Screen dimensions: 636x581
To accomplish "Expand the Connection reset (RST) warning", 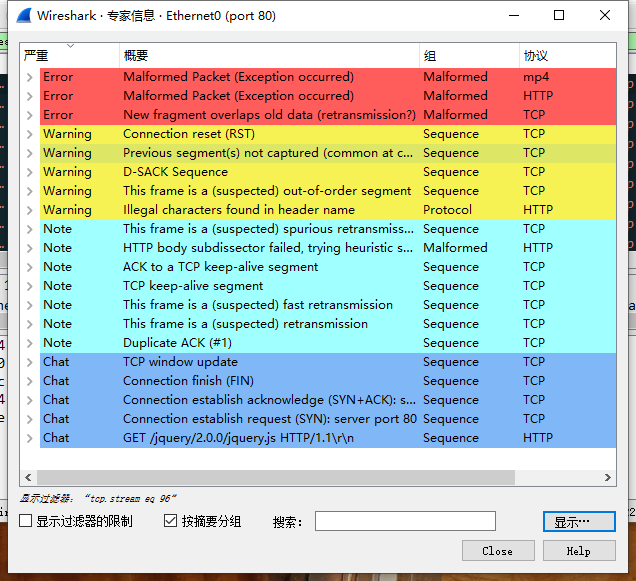I will click(30, 134).
